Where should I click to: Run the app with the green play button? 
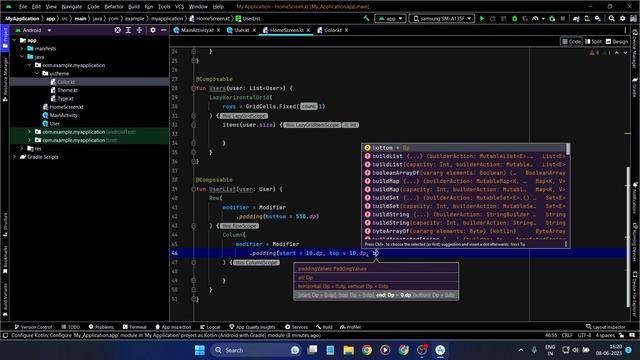pos(482,18)
